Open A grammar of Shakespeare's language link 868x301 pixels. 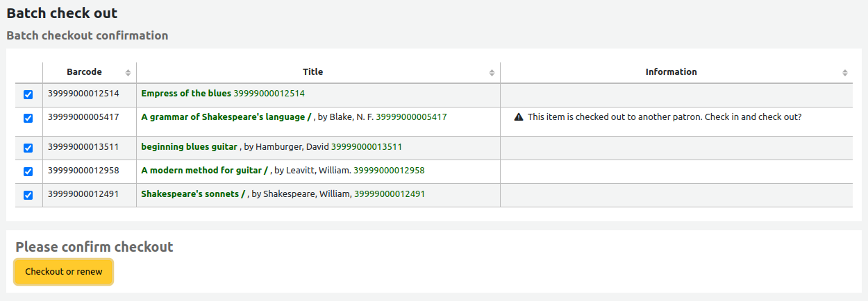(x=226, y=117)
